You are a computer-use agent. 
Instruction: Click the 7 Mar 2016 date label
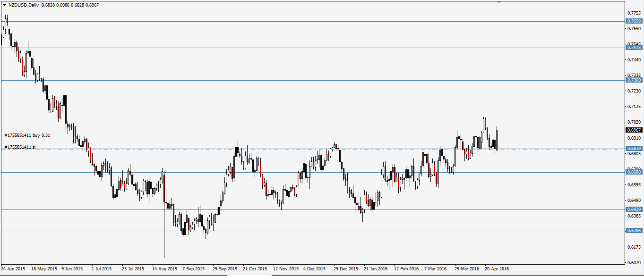436,268
